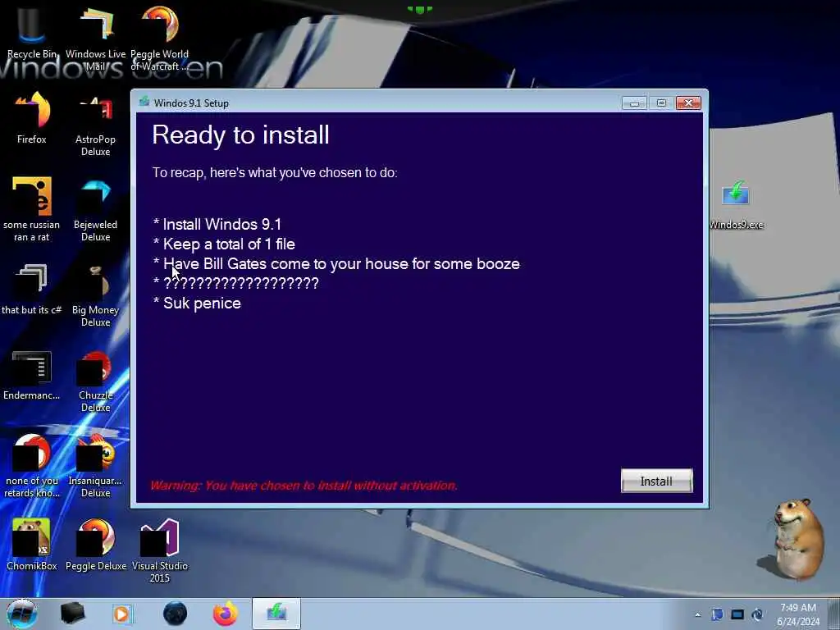Close the Windos 9.1 Setup window
The image size is (840, 630).
688,103
